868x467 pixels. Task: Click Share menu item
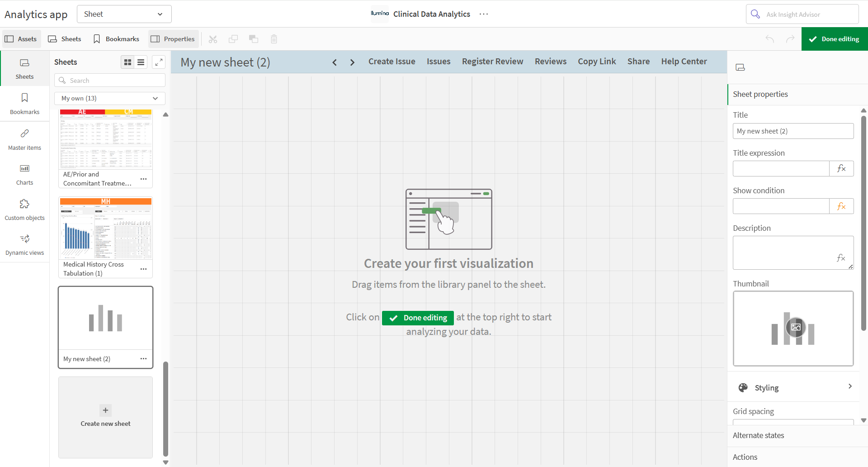[638, 62]
